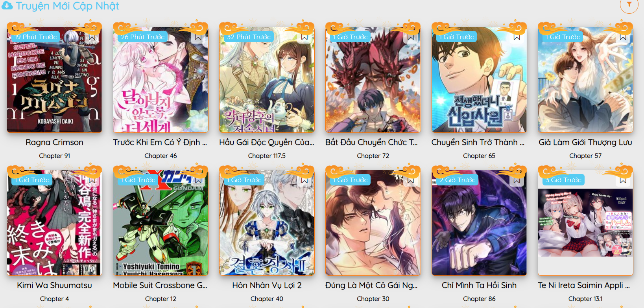Screen dimensions: 644x308
Task: Bookmark Te Ni Ireta Saimin Appli
Action: click(x=623, y=180)
